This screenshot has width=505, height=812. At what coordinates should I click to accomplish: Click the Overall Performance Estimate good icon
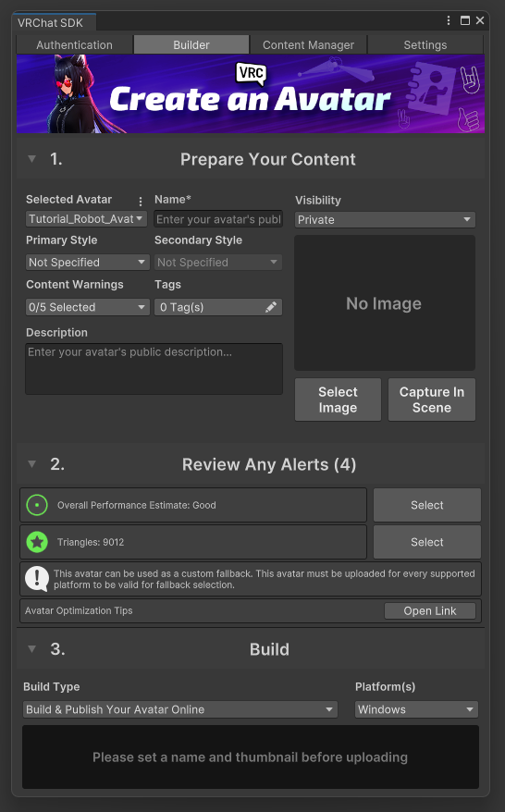(37, 505)
